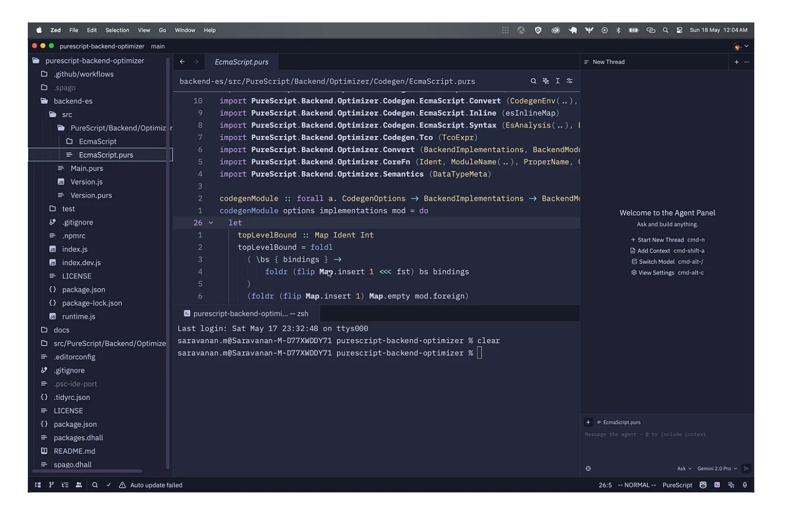Click Start New Thread in Agent Panel
This screenshot has height=532, width=796.
pyautogui.click(x=667, y=240)
